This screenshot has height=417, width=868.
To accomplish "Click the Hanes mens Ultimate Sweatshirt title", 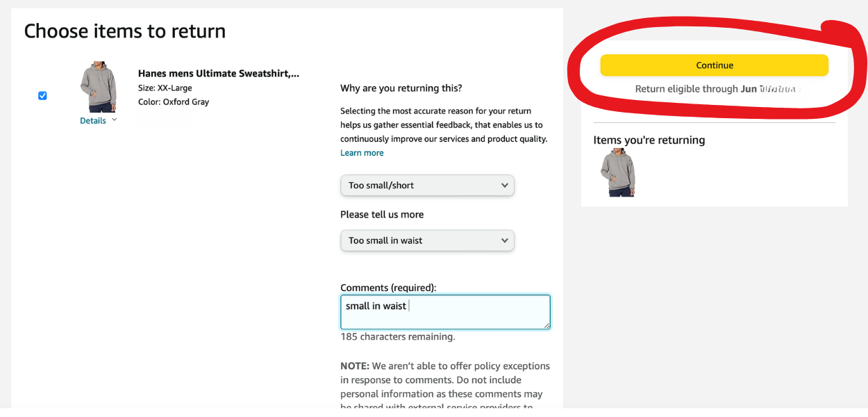I will tap(218, 74).
